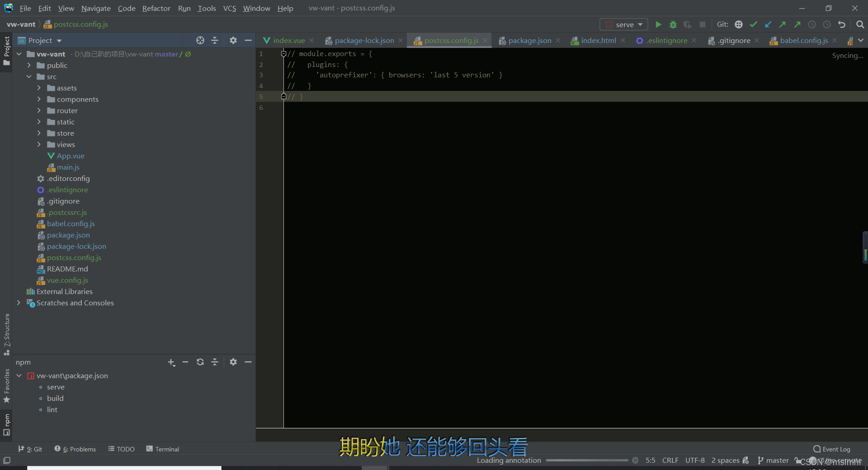
Task: Toggle npm sidebar tool button
Action: [6, 424]
